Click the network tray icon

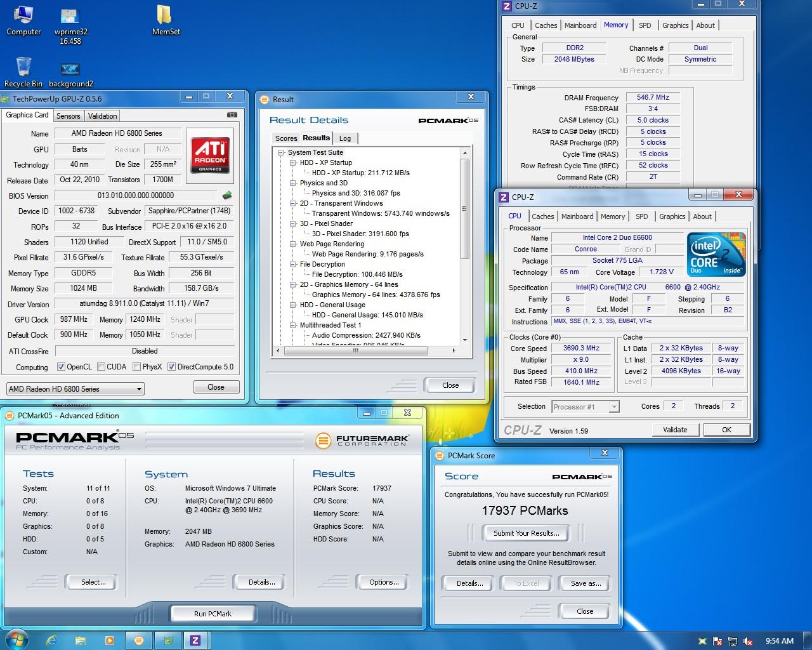733,641
